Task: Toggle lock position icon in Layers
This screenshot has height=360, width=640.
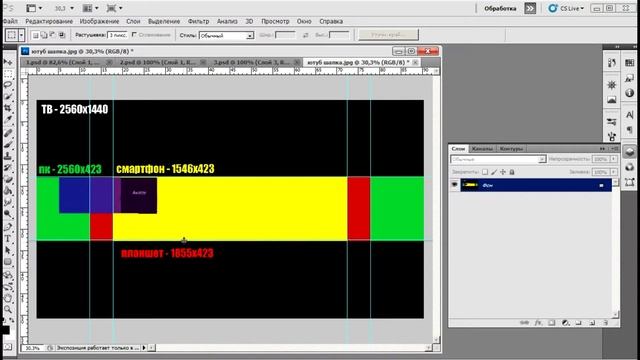Action: 503,172
